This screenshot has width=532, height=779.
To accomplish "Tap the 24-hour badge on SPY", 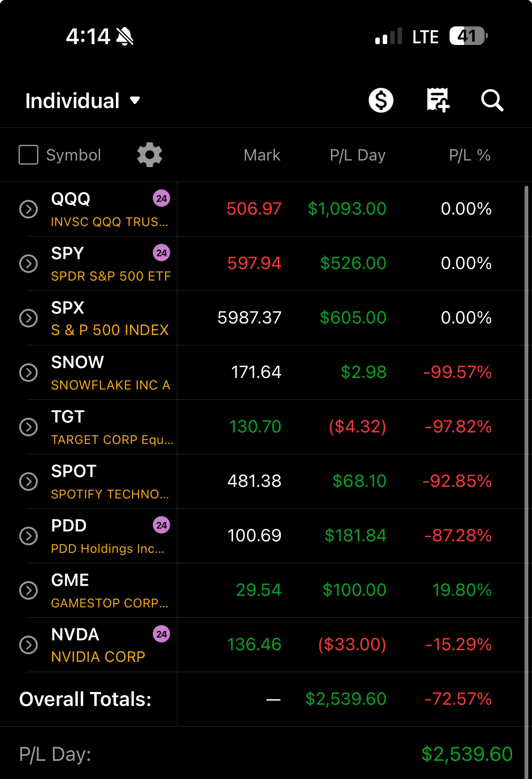I will pos(161,253).
